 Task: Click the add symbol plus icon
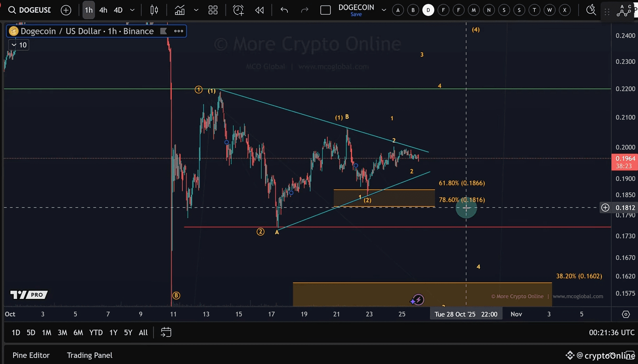point(66,10)
